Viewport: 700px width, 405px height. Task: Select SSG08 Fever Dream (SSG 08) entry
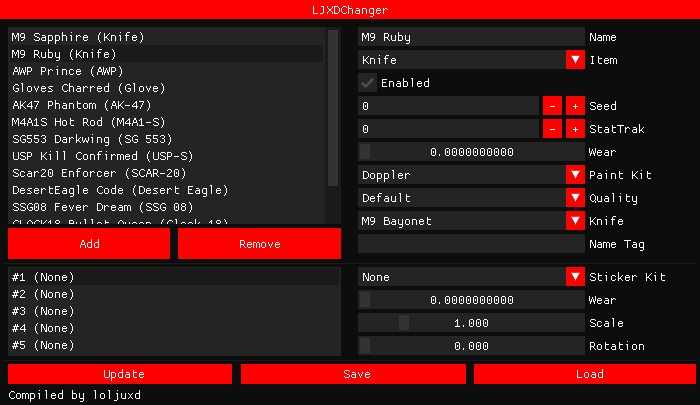pos(166,207)
